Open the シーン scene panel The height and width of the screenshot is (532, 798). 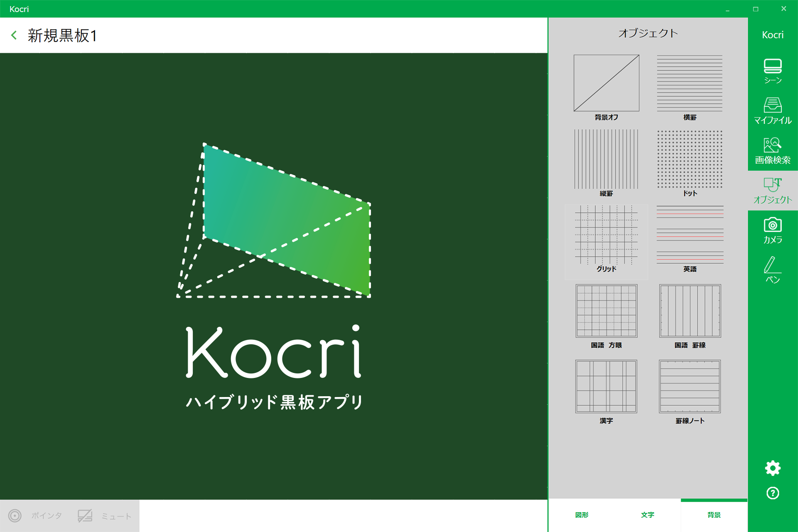point(773,71)
